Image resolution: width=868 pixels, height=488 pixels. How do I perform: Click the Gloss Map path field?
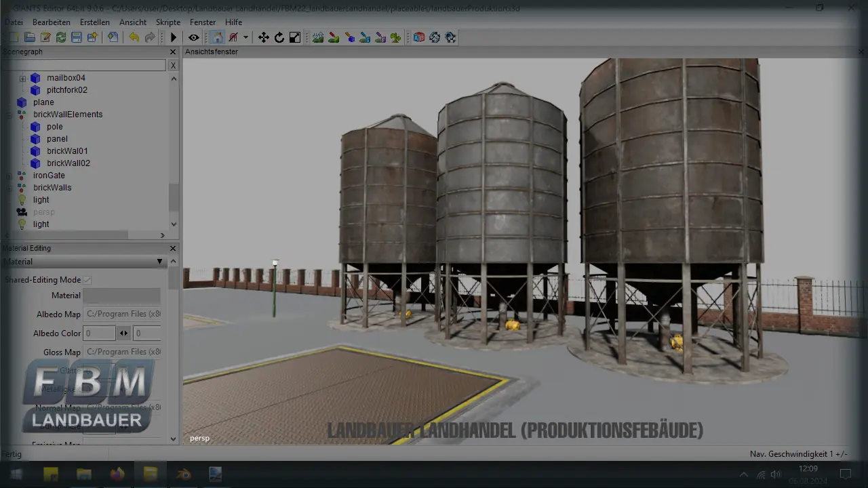coord(122,352)
